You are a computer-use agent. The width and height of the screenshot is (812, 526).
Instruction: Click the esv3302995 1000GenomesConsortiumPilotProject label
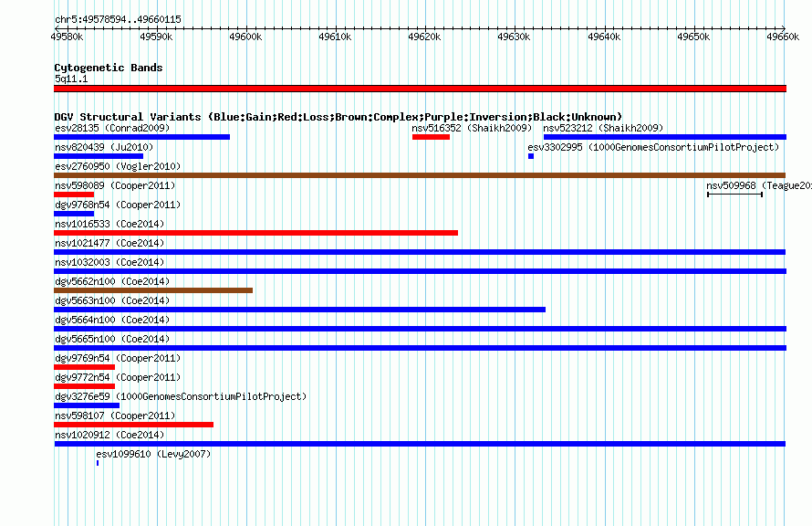point(653,147)
